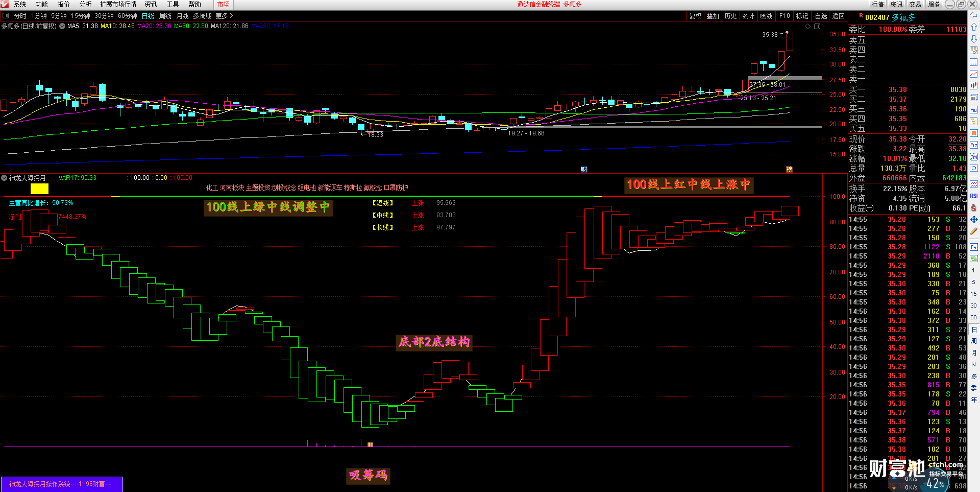Open the sector tree structure icon

point(973,122)
